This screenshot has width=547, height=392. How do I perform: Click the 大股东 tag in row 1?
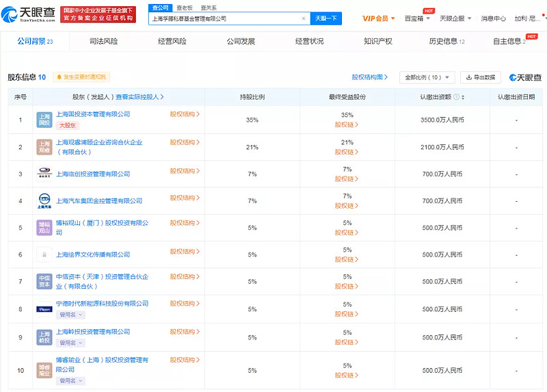click(67, 125)
